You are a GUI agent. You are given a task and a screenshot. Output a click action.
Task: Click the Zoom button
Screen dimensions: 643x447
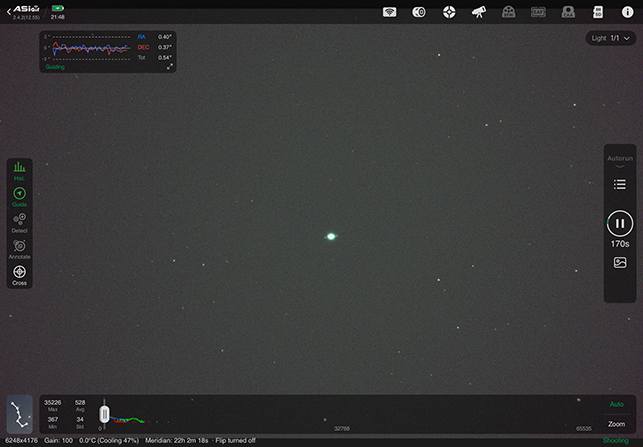[616, 424]
